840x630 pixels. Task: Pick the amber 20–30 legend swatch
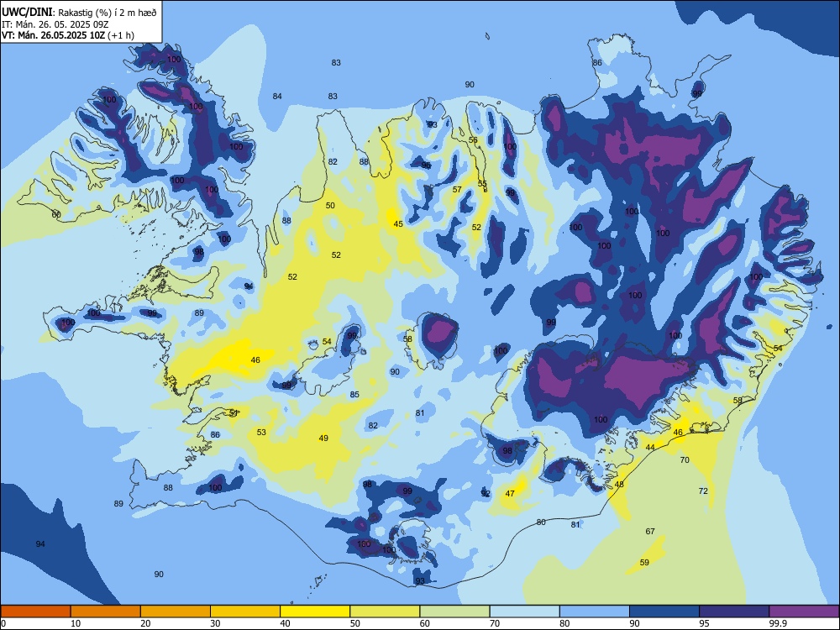(176, 612)
